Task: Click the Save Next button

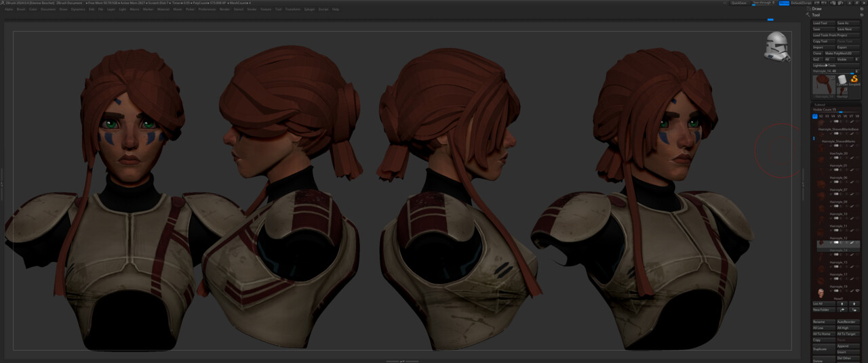Action: point(848,29)
